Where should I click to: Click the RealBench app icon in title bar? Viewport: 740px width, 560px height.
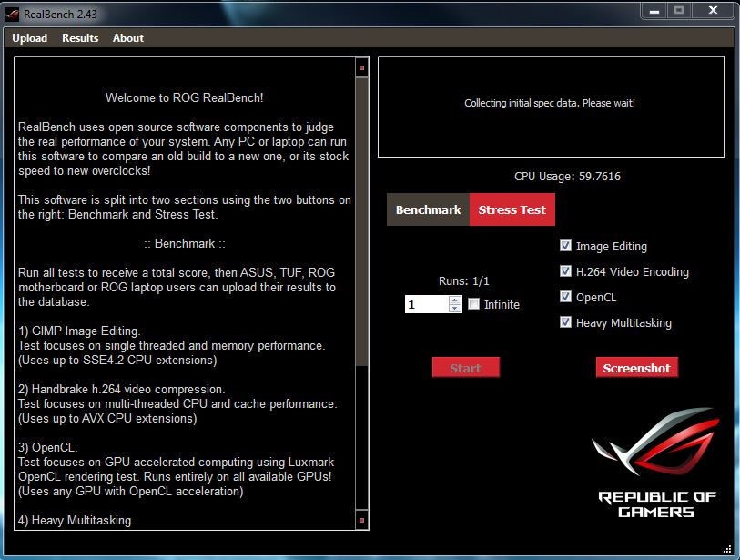[x=12, y=13]
